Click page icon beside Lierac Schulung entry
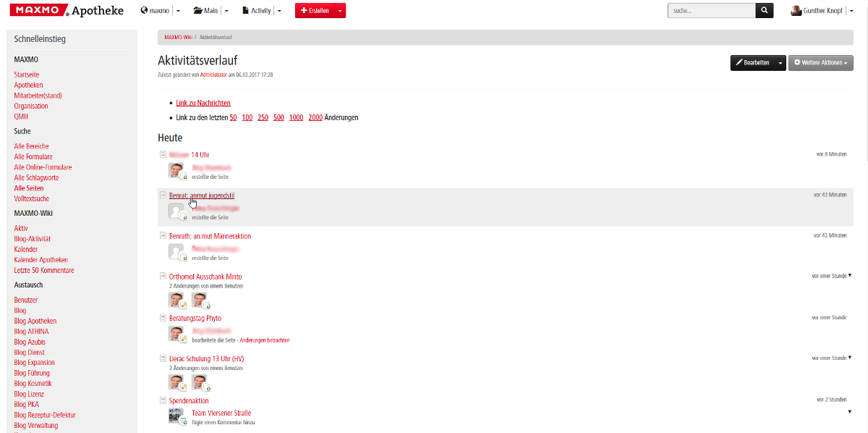 [x=163, y=358]
